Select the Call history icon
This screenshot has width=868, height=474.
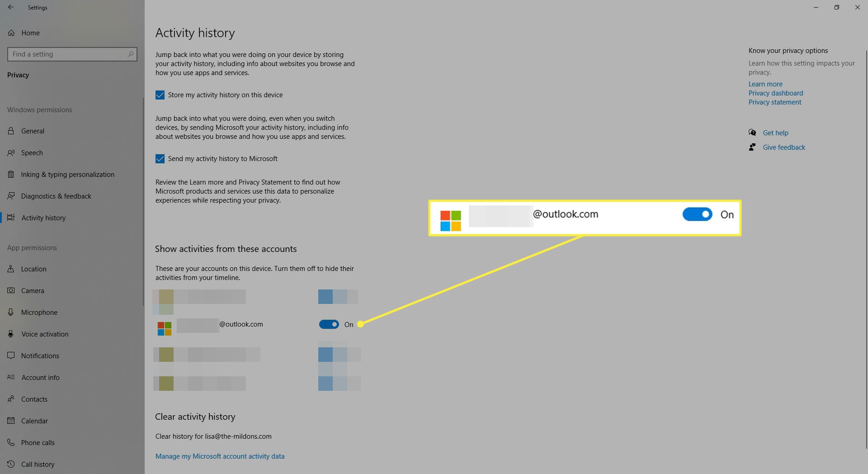coord(11,465)
